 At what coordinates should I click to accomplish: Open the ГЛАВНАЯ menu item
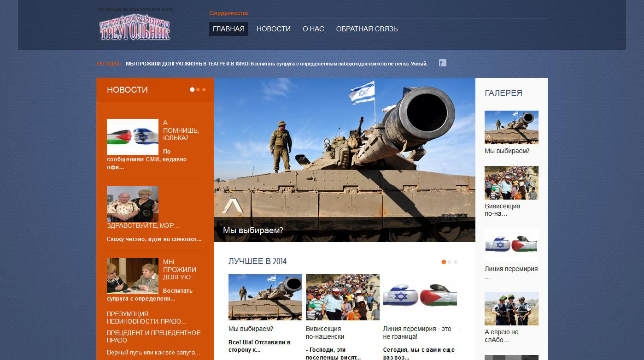click(228, 29)
